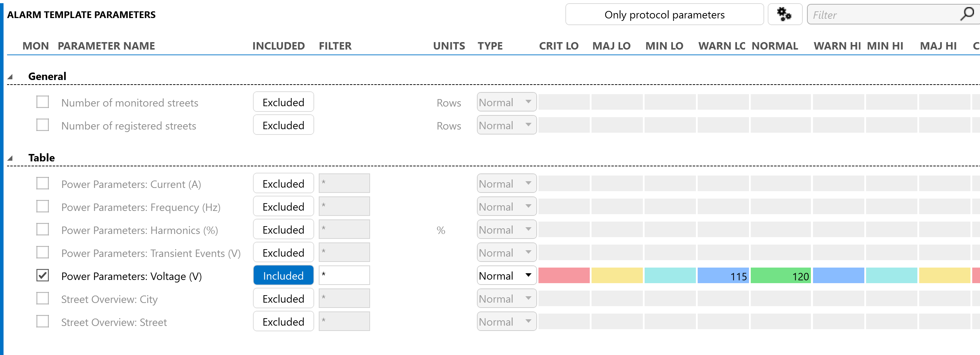Toggle Only protocol parameters button
Screen dimensions: 980x355
pos(664,15)
